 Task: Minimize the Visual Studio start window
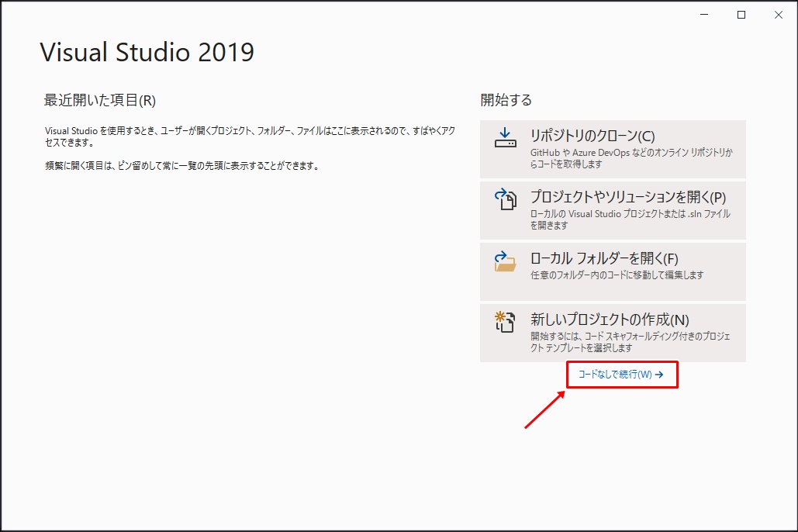(704, 15)
